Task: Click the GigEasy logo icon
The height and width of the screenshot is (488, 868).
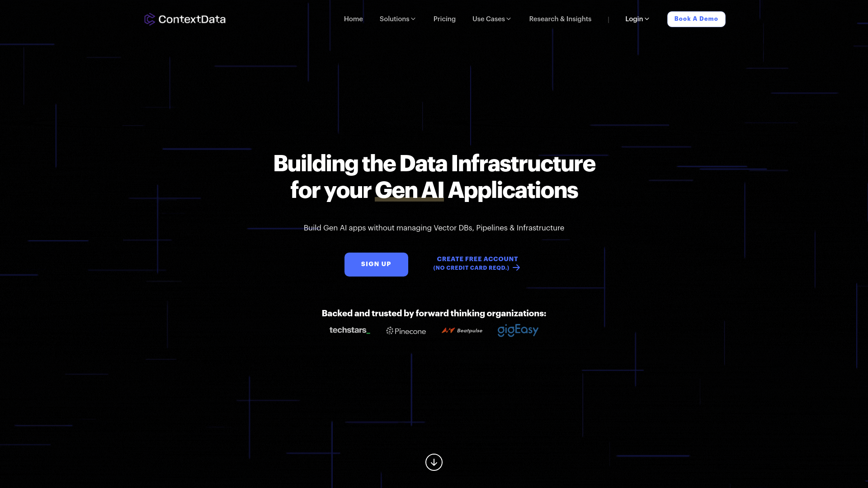Action: (x=518, y=331)
